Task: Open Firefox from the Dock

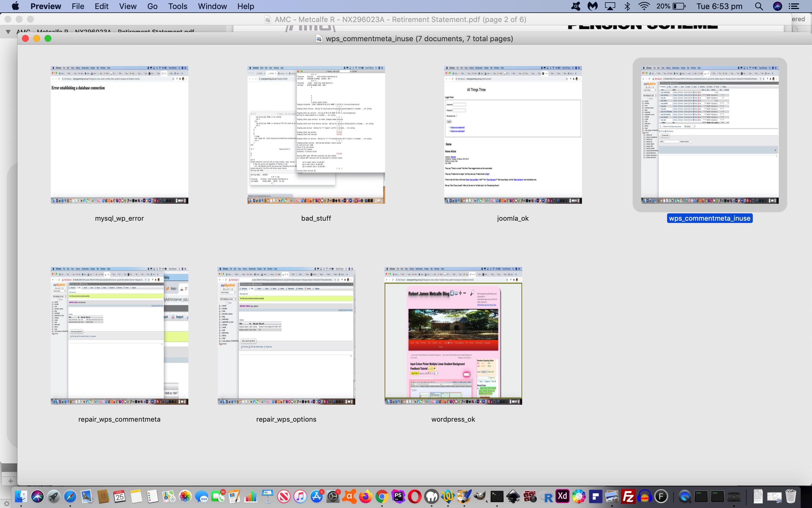Action: (366, 496)
